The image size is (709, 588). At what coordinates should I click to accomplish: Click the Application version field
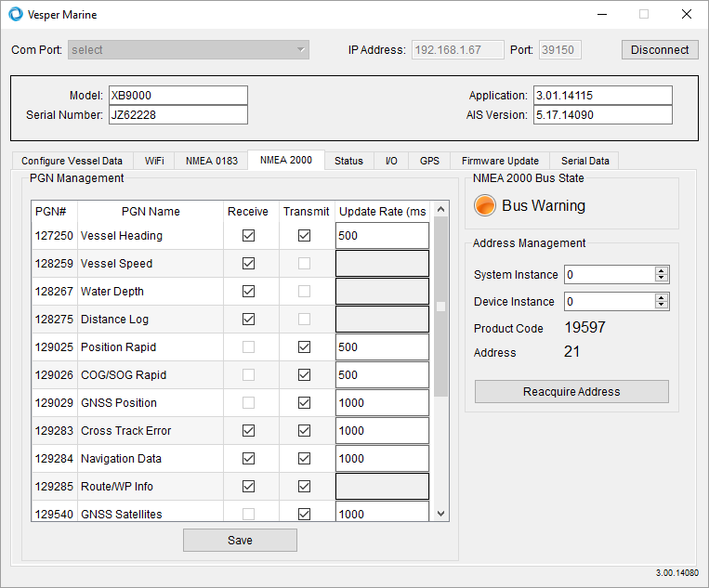[603, 96]
